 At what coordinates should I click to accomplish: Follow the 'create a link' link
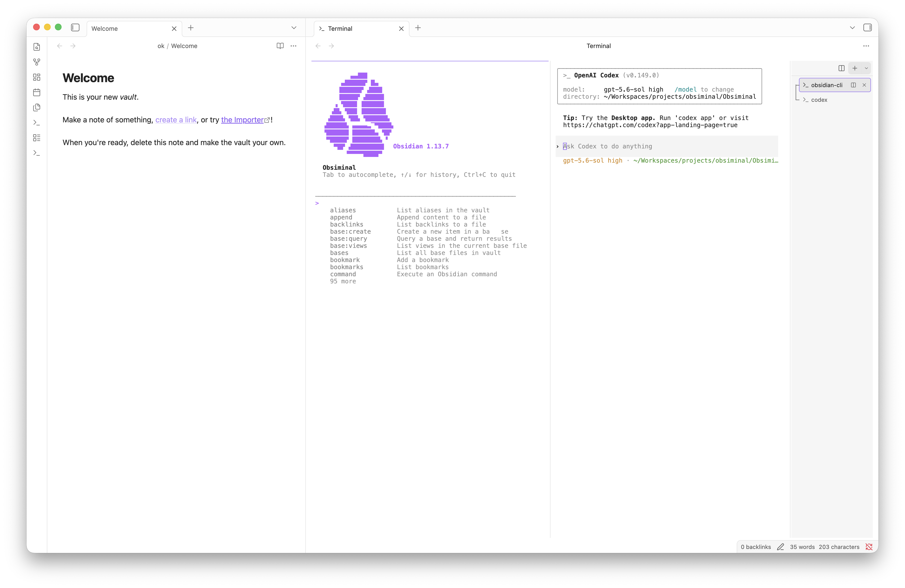coord(176,120)
